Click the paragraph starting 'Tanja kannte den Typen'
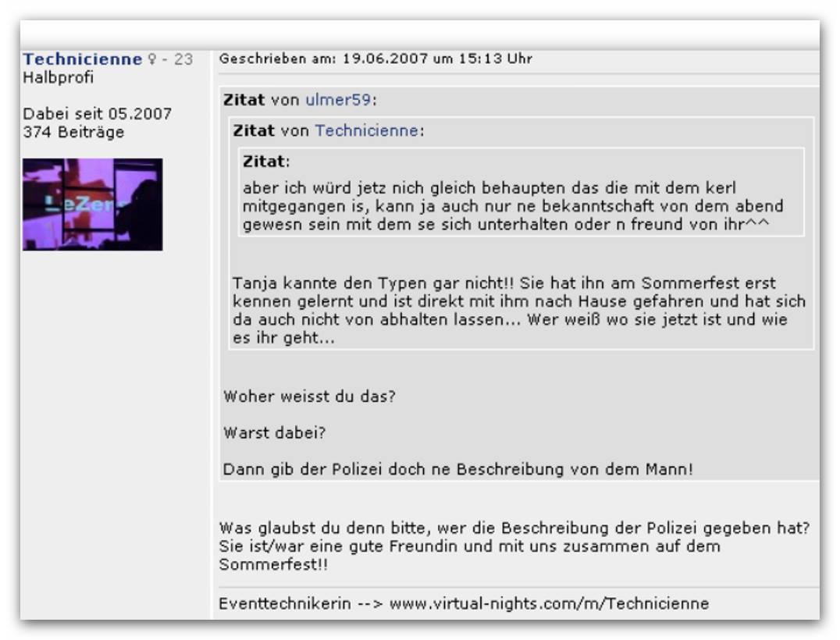Viewport: 840px width, 640px height. (x=519, y=310)
